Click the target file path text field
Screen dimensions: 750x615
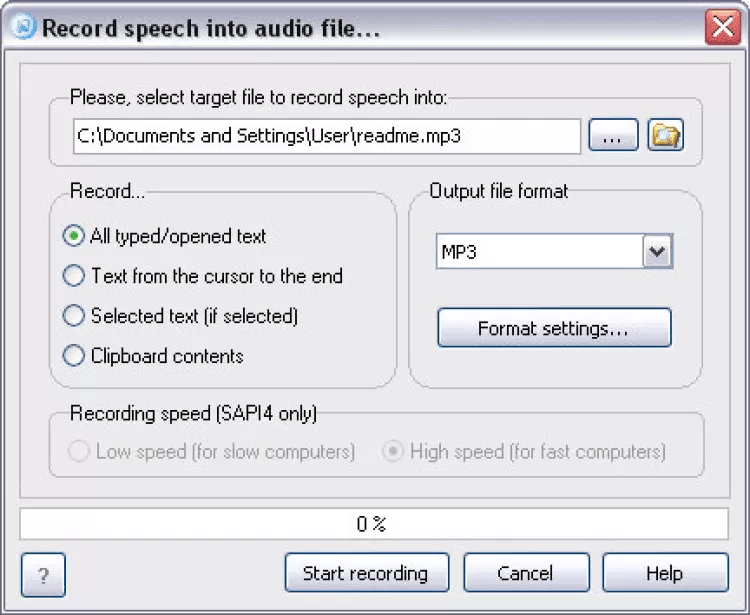tap(326, 136)
